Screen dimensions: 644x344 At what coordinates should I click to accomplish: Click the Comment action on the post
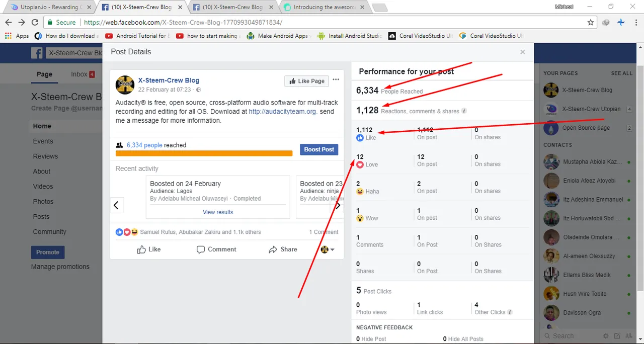(216, 249)
